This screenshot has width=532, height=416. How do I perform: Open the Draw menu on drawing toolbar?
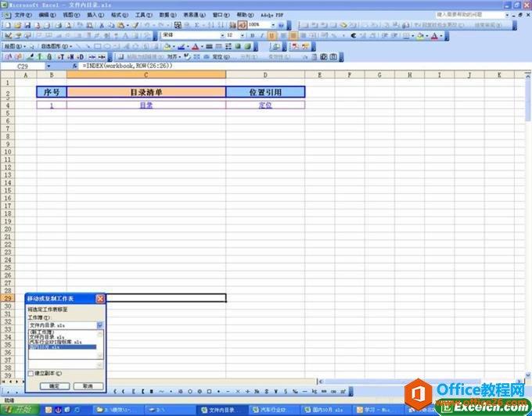(16, 46)
